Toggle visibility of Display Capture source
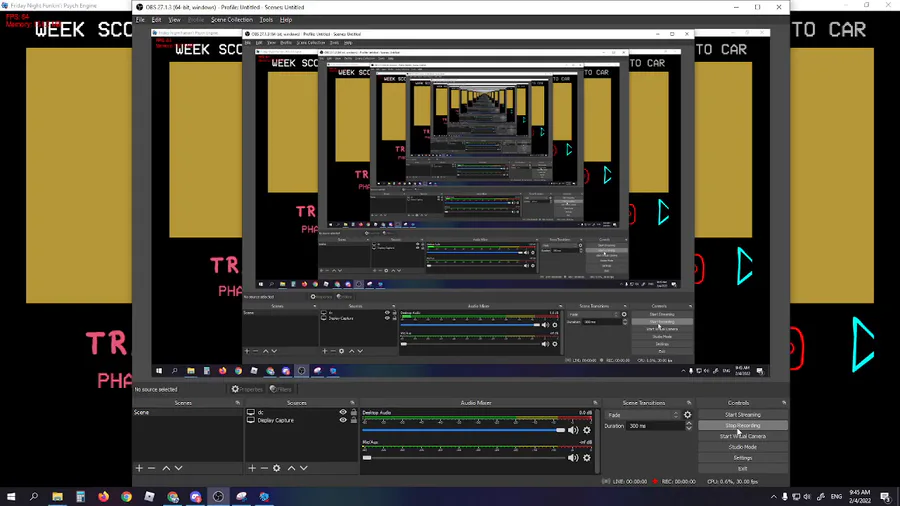The height and width of the screenshot is (506, 900). [343, 421]
